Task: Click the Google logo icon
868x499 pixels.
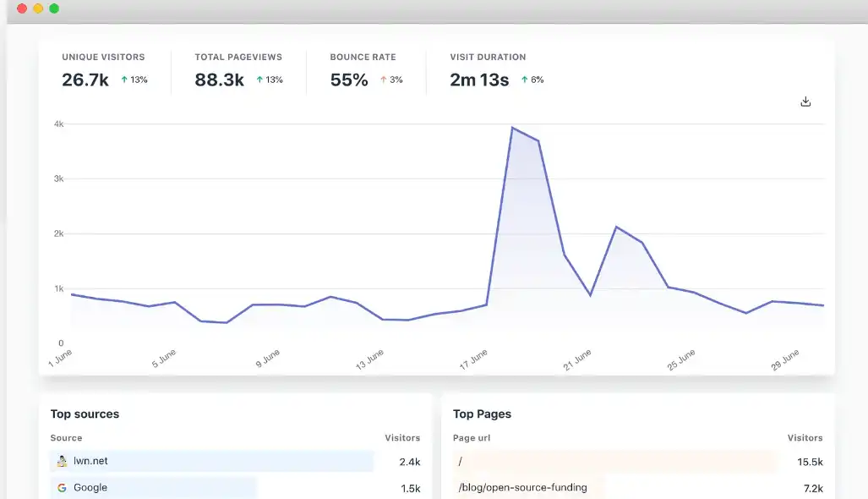Action: coord(62,487)
